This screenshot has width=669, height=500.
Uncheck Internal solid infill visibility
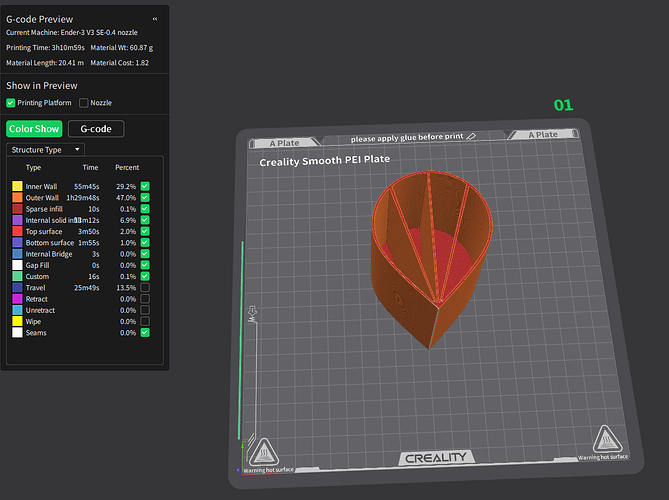145,220
